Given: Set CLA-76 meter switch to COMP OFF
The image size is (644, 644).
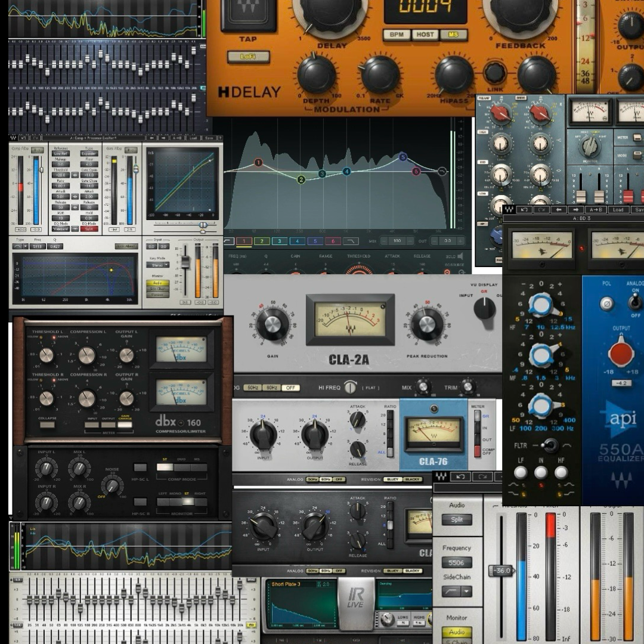Looking at the screenshot, I should [x=477, y=451].
